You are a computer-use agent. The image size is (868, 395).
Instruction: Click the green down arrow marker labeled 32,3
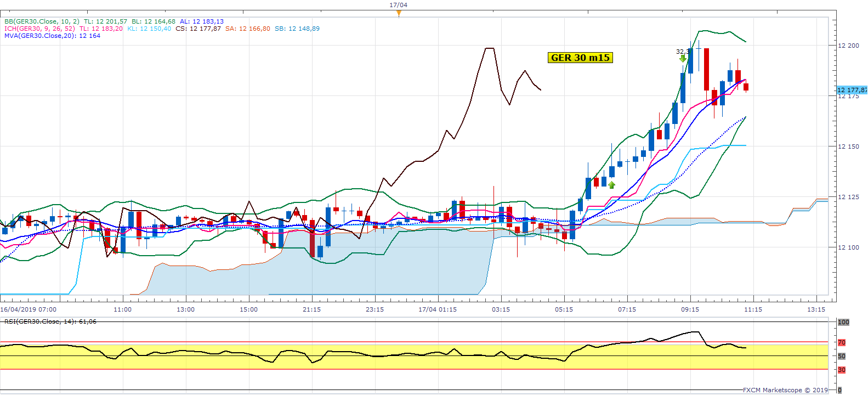click(683, 58)
